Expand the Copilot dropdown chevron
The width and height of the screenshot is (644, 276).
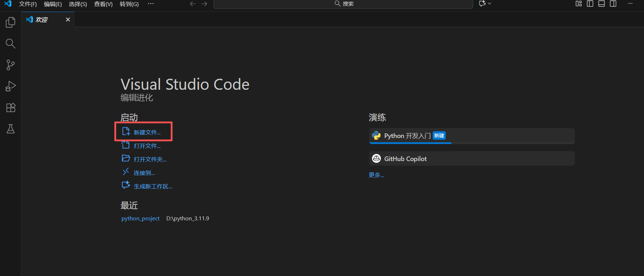[490, 4]
